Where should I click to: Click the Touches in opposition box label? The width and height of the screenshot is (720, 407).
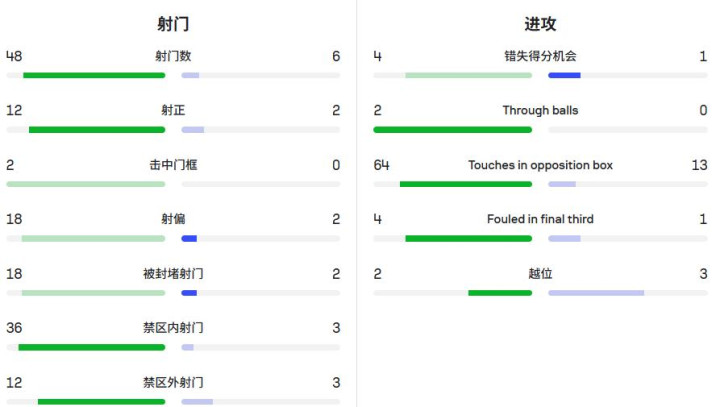pos(540,165)
